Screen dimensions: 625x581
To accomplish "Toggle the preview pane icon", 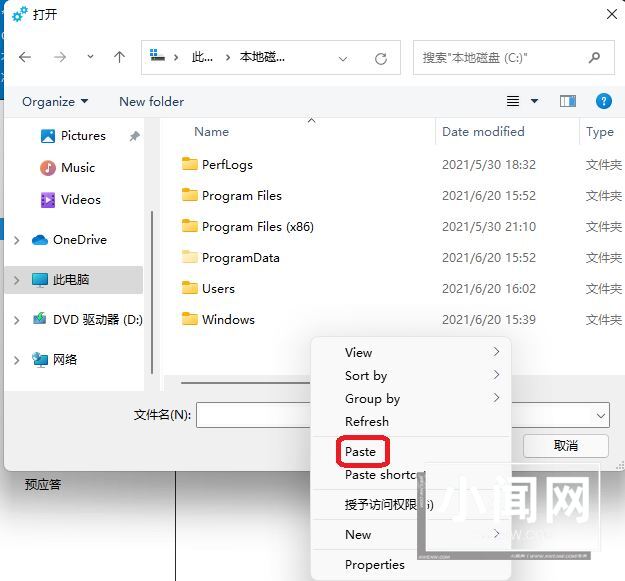I will 568,101.
